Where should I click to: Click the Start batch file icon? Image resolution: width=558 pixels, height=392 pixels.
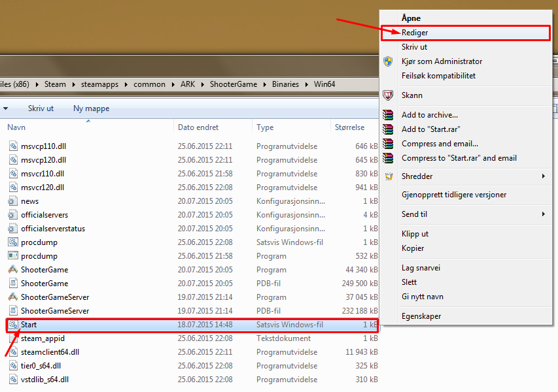(x=13, y=325)
